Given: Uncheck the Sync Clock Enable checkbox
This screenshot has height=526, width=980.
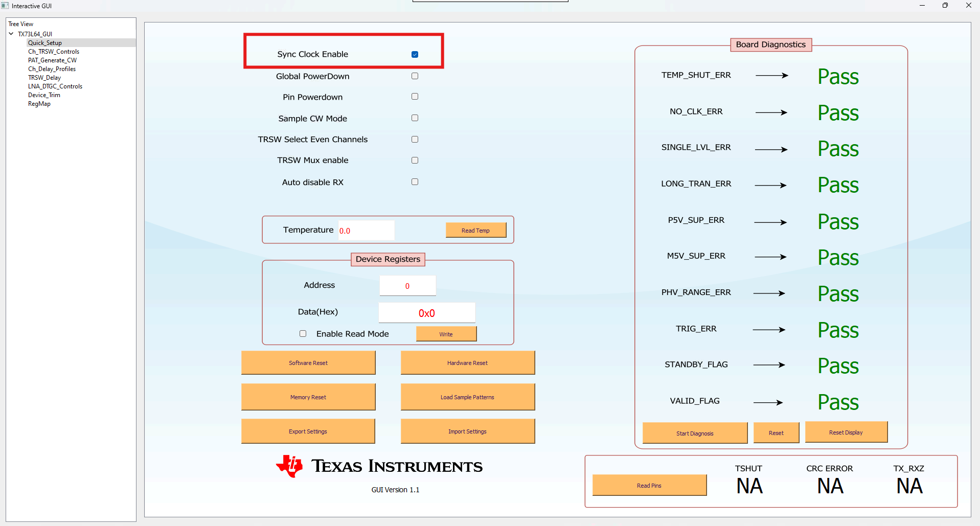Looking at the screenshot, I should pyautogui.click(x=415, y=55).
